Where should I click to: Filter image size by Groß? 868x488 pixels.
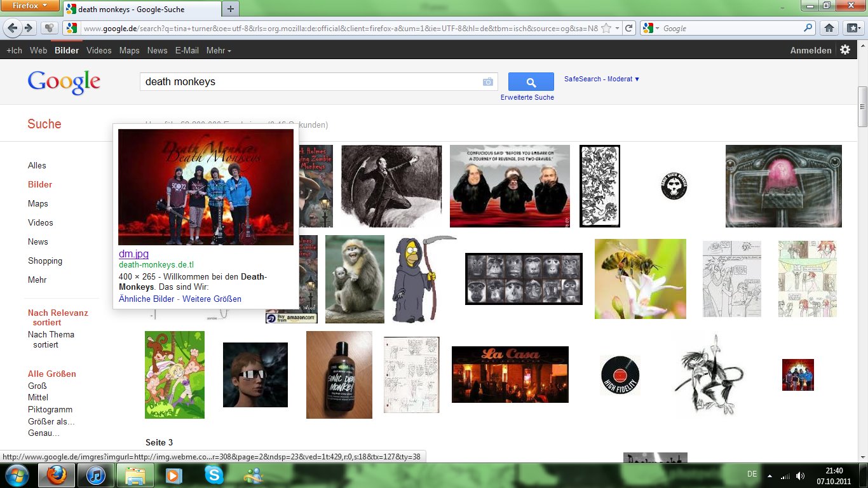click(37, 386)
